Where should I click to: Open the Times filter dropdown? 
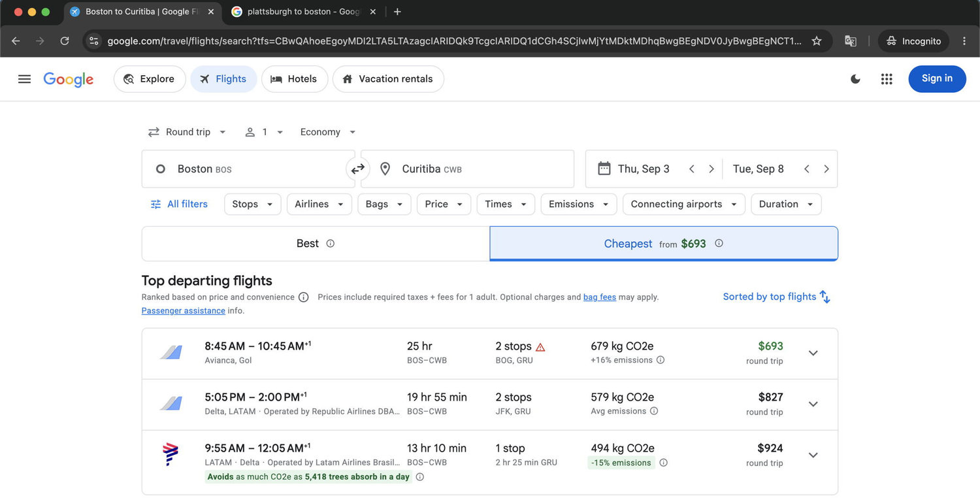coord(506,205)
